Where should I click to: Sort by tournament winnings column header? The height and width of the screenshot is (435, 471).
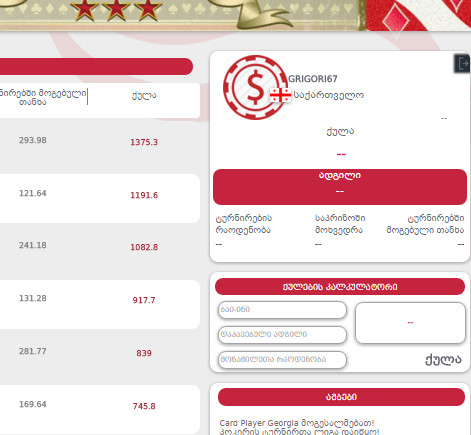coord(43,97)
